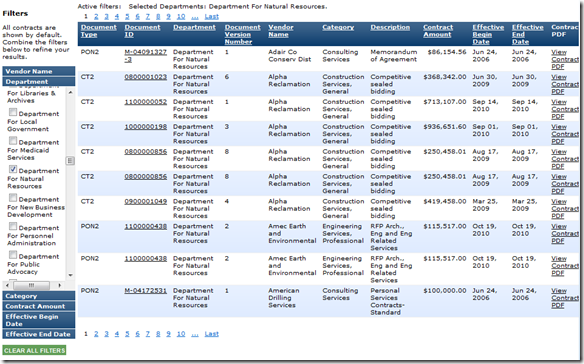Sort table by Description column header

coord(390,27)
